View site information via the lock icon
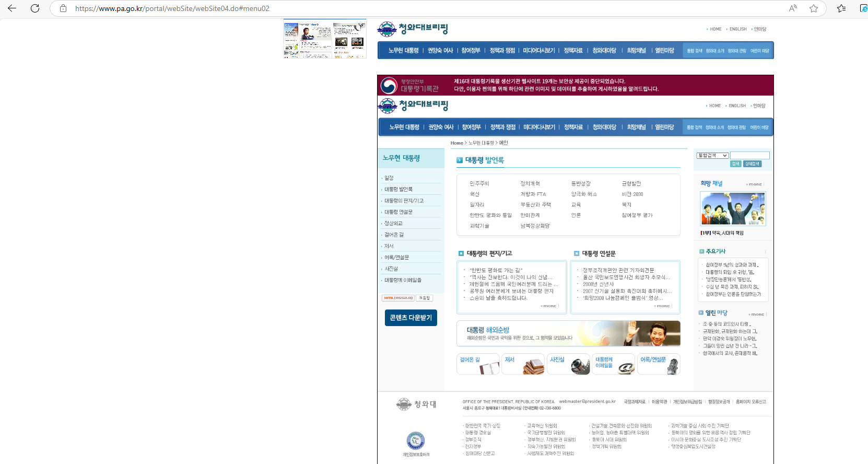 (63, 8)
